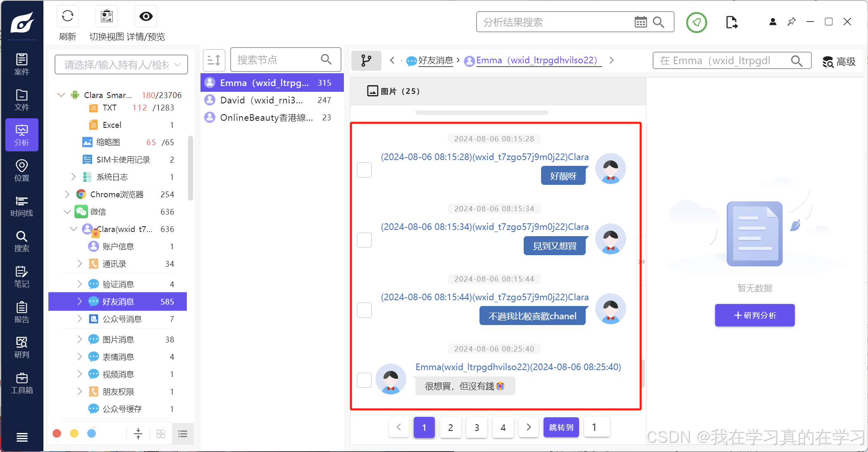
Task: Tick the checkbox beside 很想買，但沒有錢
Action: [364, 380]
